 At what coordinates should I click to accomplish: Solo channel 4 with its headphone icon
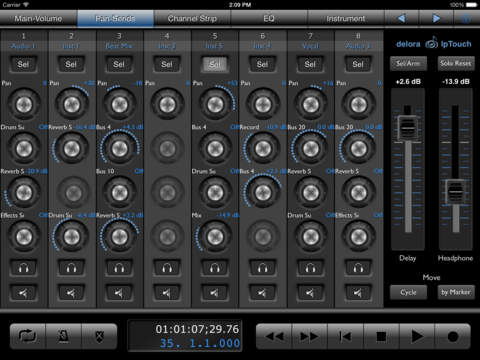tap(167, 268)
